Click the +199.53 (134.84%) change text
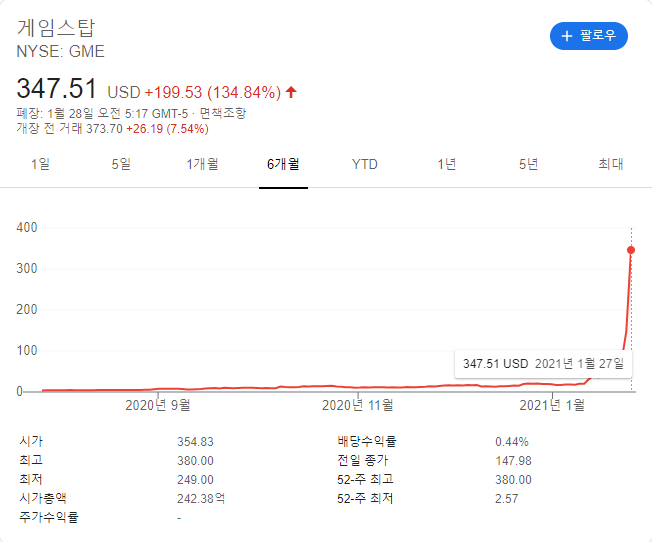Screen dimensions: 652x542 pos(212,92)
